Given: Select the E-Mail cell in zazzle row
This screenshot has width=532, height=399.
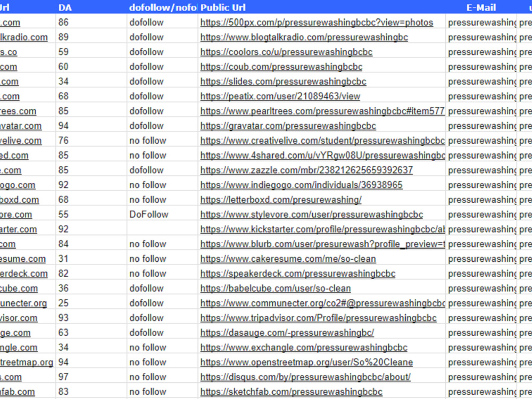Looking at the screenshot, I should pyautogui.click(x=481, y=170).
